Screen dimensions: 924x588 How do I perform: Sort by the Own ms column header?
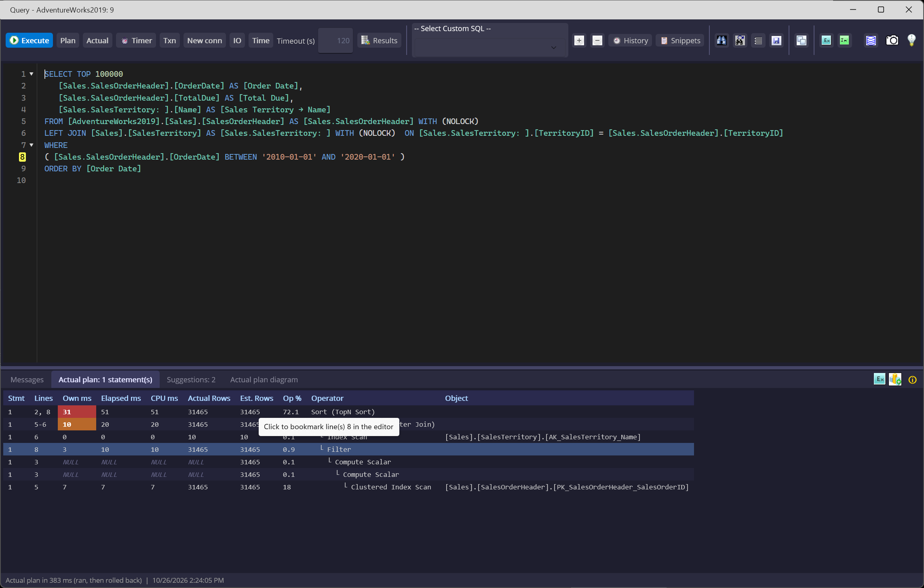(x=77, y=398)
